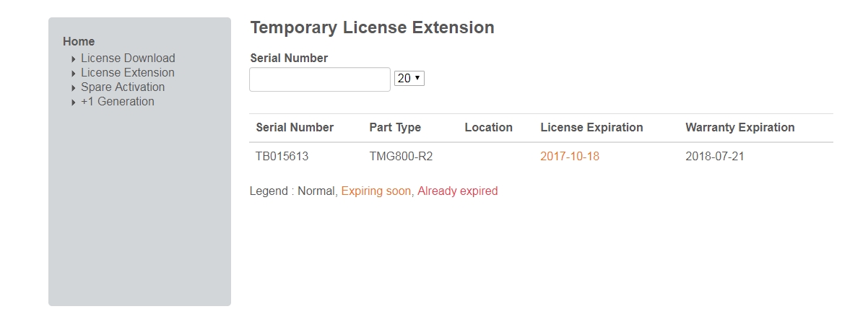
Task: Navigate to +1 Generation page
Action: (x=117, y=102)
